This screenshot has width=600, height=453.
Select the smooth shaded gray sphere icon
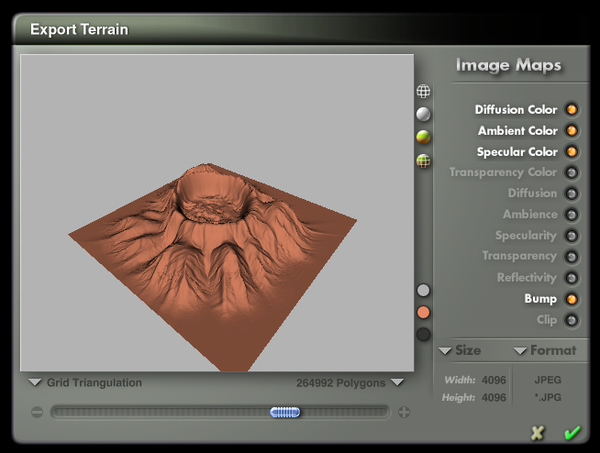pos(423,114)
